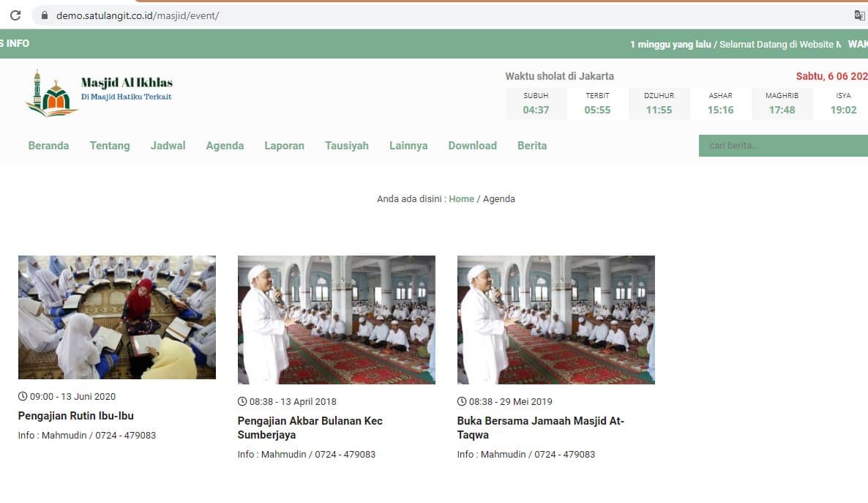View site security via padlock icon
The image size is (868, 503).
tap(45, 15)
